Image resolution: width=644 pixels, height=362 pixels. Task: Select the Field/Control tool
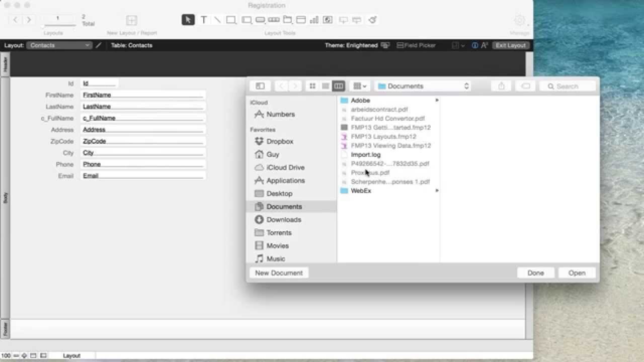pos(247,20)
